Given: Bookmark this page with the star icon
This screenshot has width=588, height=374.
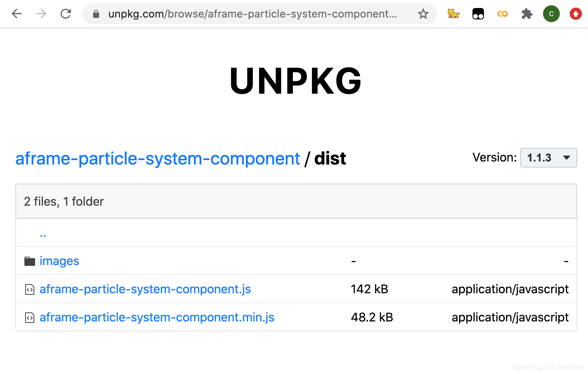Looking at the screenshot, I should (x=423, y=14).
